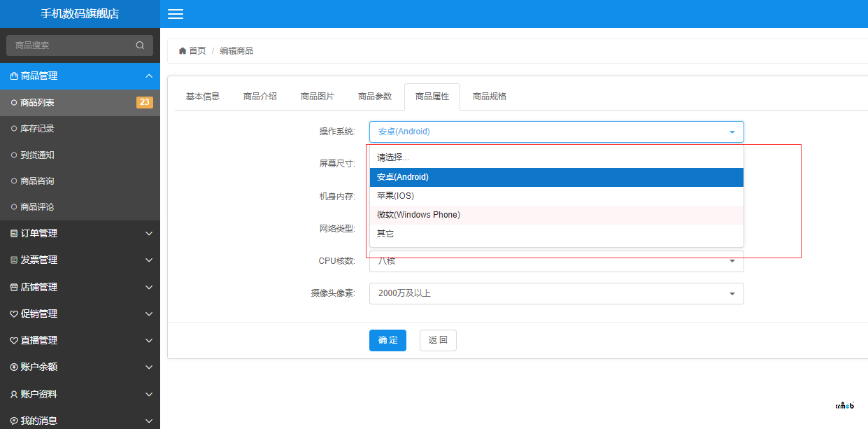The image size is (868, 429).
Task: Expand the 我的消息 menu
Action: [149, 421]
